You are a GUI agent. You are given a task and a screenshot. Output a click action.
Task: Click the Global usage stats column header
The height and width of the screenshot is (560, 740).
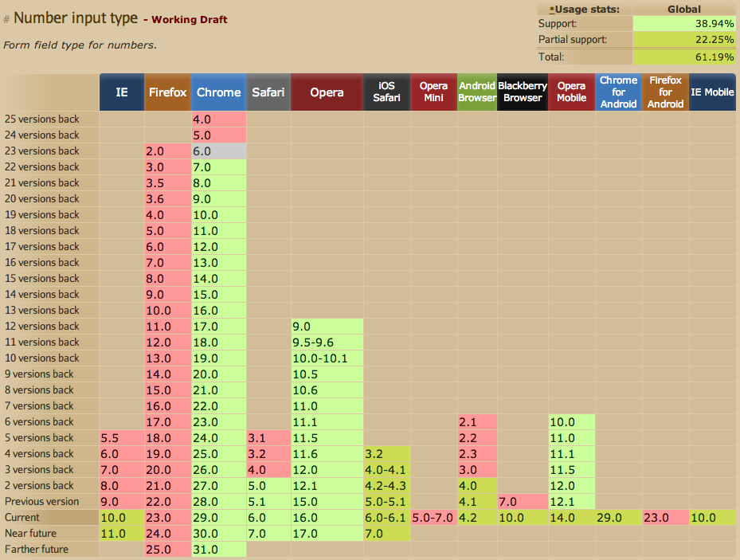point(683,9)
